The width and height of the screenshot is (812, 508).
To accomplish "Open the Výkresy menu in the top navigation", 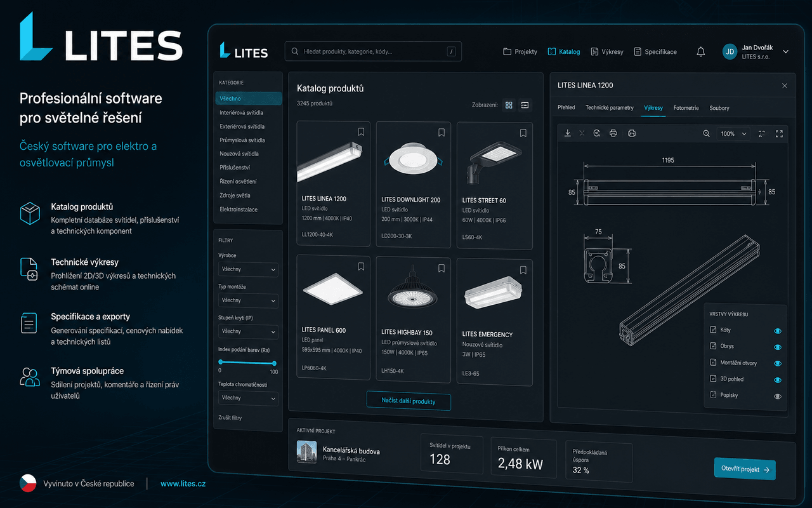I will 607,52.
